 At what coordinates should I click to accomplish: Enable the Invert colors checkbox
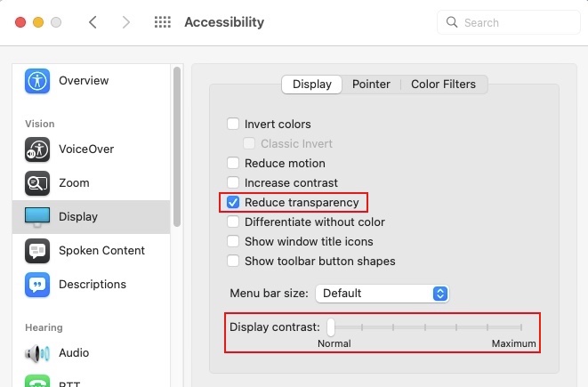pyautogui.click(x=233, y=125)
